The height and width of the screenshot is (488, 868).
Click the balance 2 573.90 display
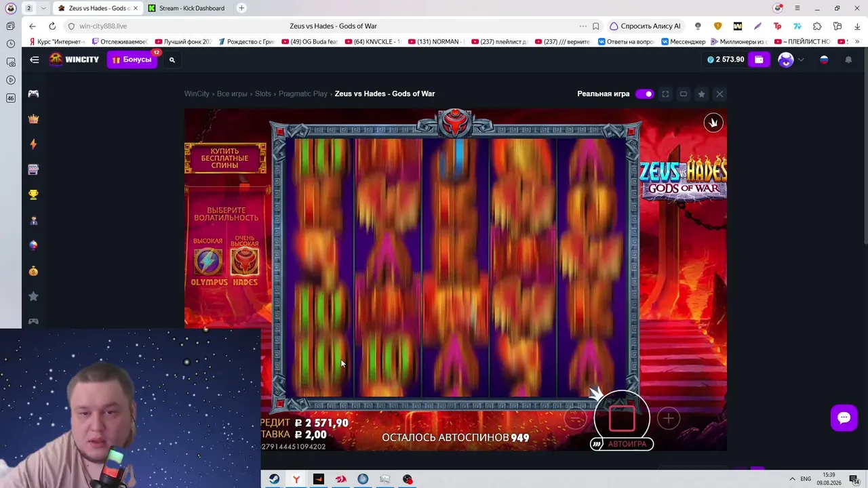click(726, 60)
